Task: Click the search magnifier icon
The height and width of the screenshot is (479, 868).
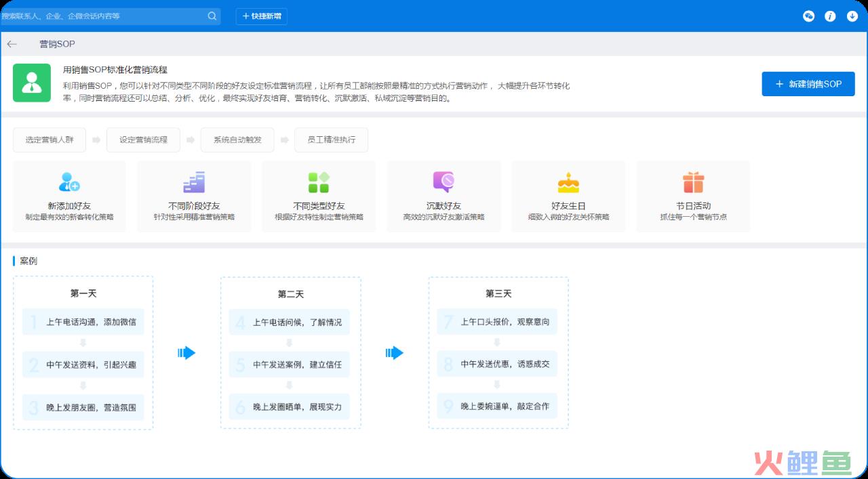Action: [212, 16]
